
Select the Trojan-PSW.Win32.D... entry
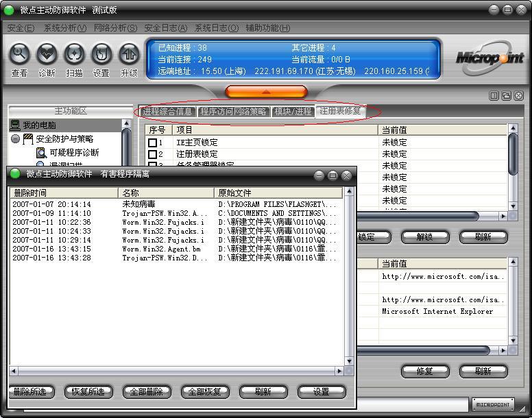[x=176, y=258]
